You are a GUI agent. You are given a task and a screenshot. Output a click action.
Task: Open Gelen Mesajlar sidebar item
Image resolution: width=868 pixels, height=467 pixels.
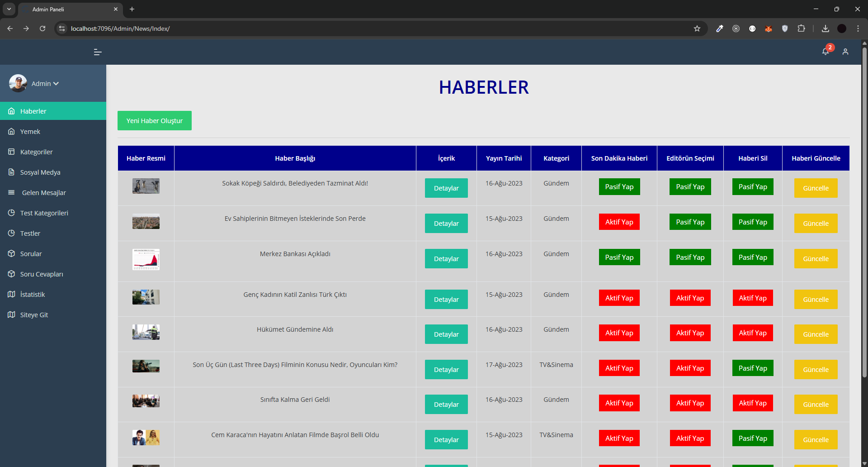(44, 193)
